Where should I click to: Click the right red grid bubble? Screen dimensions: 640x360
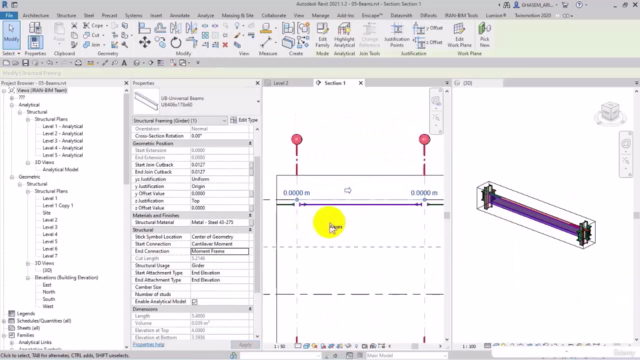[x=424, y=139]
